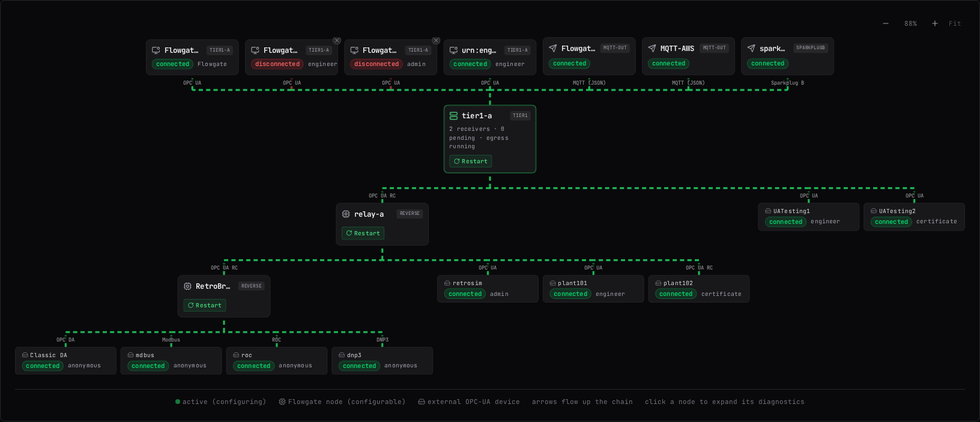Click connected status on retrosim
Image resolution: width=980 pixels, height=422 pixels.
[x=465, y=294]
